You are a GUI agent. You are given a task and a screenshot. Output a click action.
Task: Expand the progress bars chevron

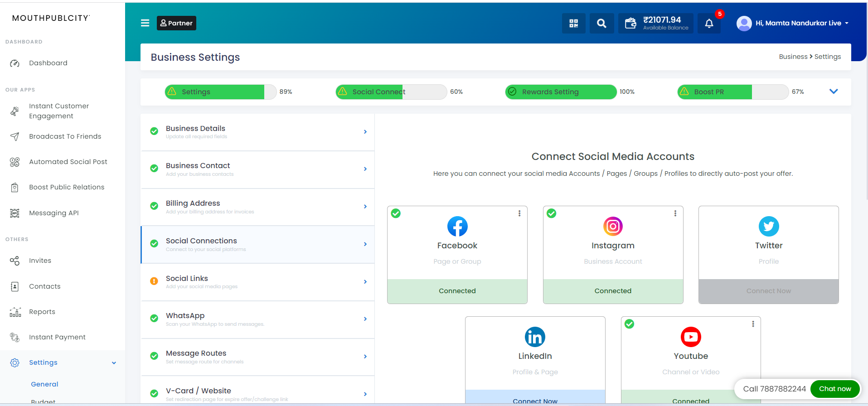click(834, 92)
